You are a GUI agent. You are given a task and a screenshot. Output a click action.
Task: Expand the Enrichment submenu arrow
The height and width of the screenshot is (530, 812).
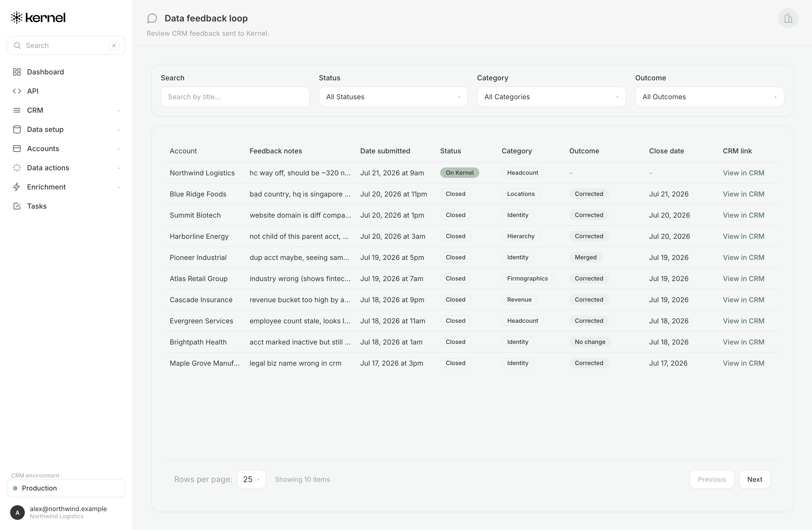tap(118, 187)
